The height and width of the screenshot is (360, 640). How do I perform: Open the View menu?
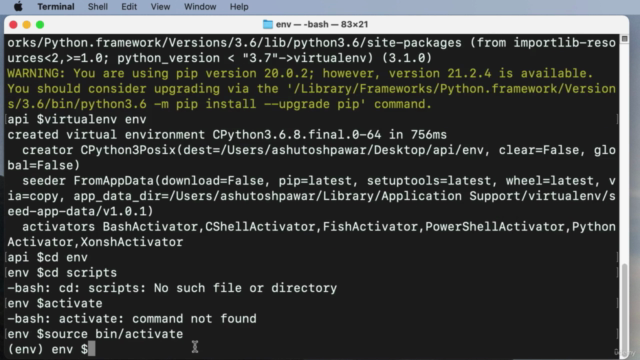coord(160,7)
